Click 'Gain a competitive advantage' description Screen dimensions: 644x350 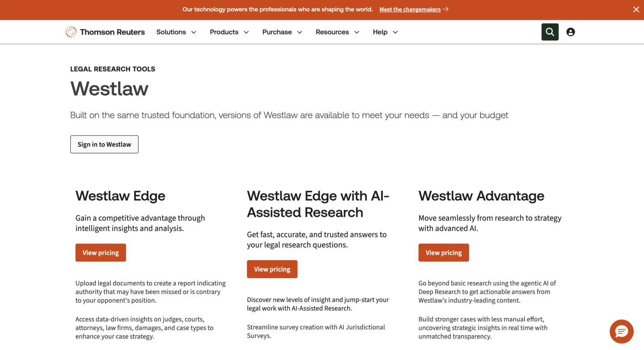[140, 223]
